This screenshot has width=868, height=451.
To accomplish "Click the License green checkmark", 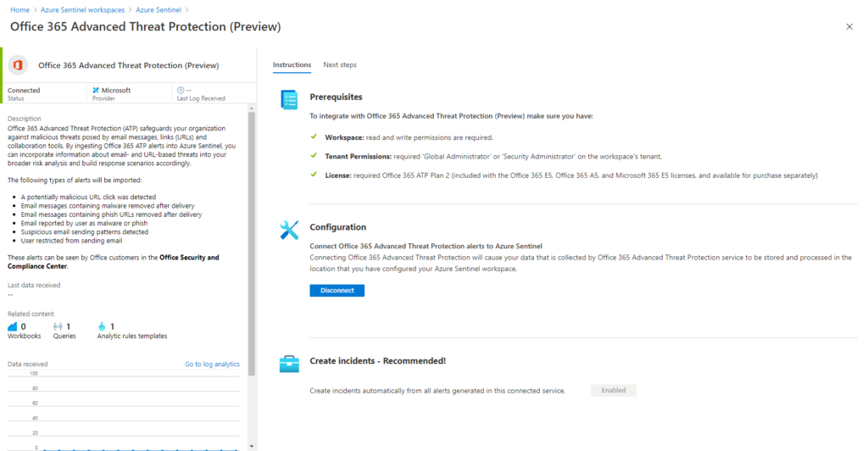I will [314, 175].
